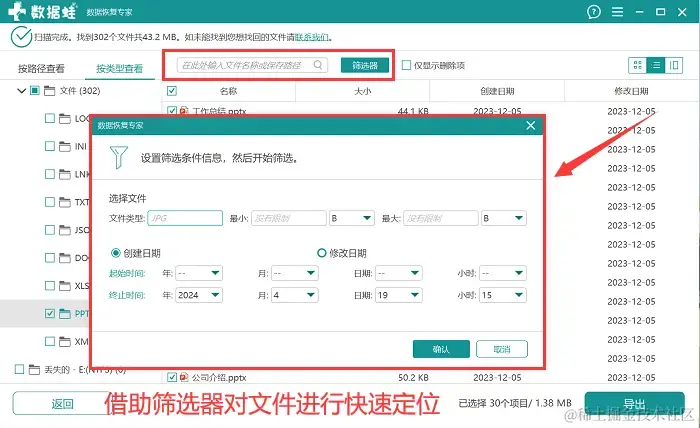Uncheck the PPT folder checkbox
The image size is (700, 428).
point(50,313)
